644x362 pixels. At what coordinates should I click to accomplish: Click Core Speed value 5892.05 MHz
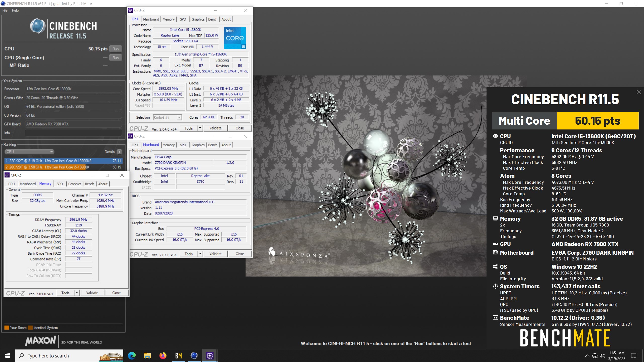168,88
